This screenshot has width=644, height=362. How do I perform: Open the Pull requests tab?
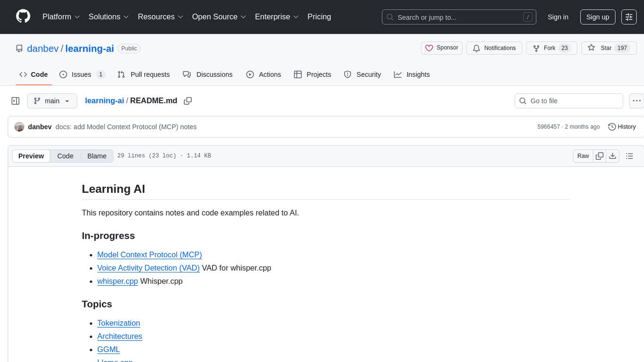[x=143, y=74]
